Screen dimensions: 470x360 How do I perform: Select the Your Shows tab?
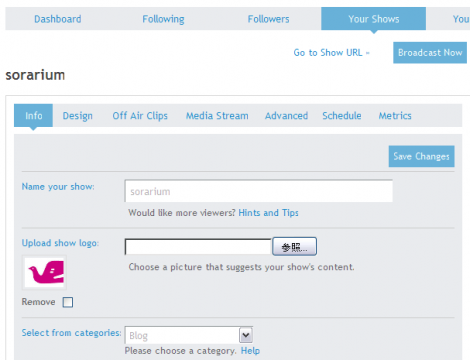[373, 19]
